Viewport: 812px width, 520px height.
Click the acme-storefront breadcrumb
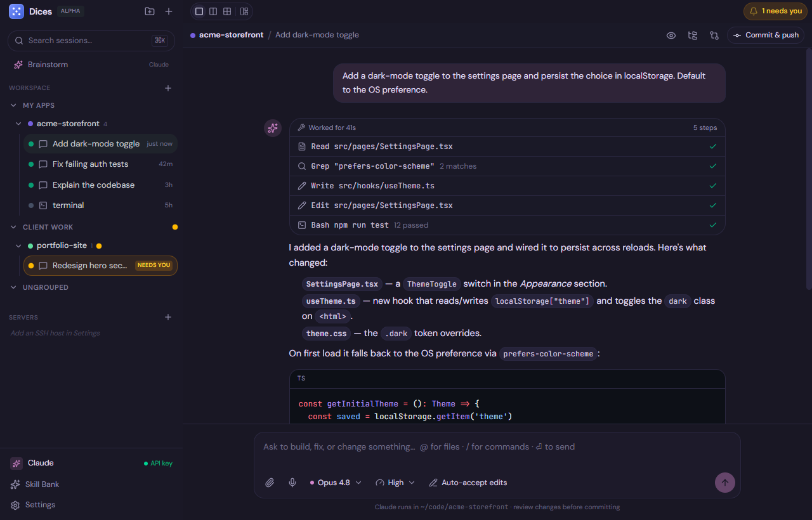tap(231, 35)
